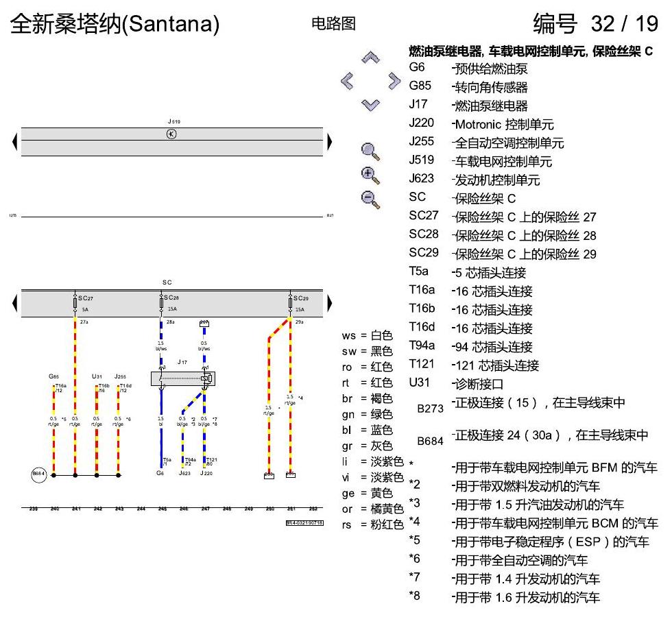
Task: Click legend entry T16d 16 芯插头连接
Action: tap(470, 328)
